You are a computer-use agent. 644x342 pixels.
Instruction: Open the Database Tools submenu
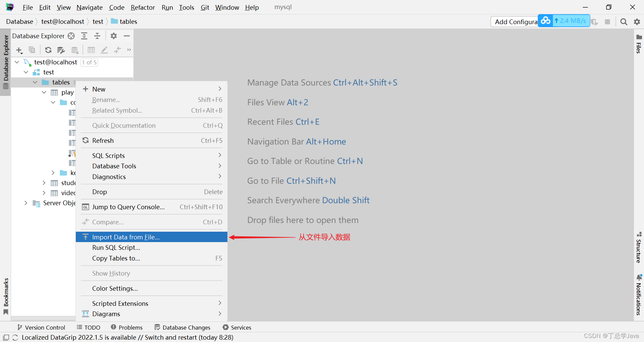click(152, 166)
